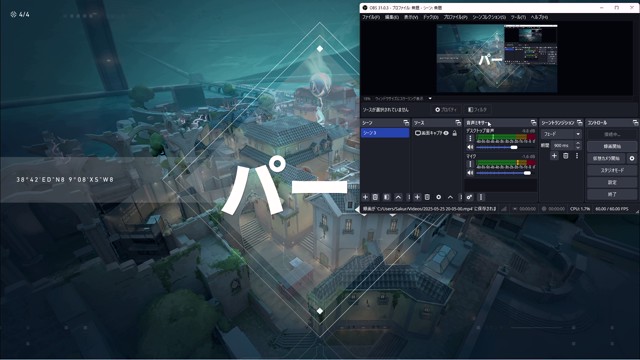The image size is (640, 360).
Task: Mute the microphone via its speaker icon
Action: pyautogui.click(x=470, y=173)
